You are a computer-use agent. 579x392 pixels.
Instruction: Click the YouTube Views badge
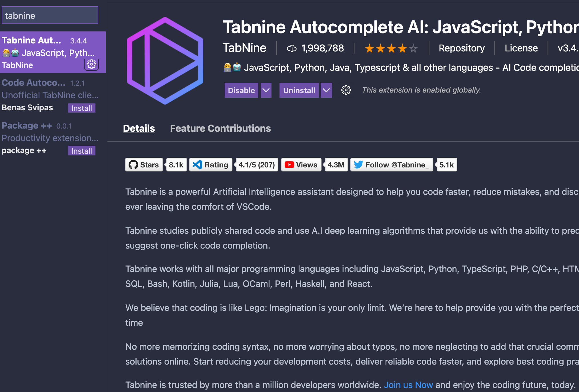(x=301, y=165)
